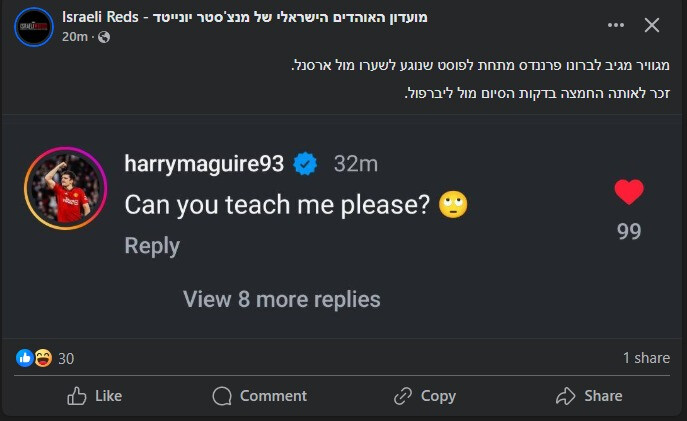Share the post using Share arrow

coord(589,396)
